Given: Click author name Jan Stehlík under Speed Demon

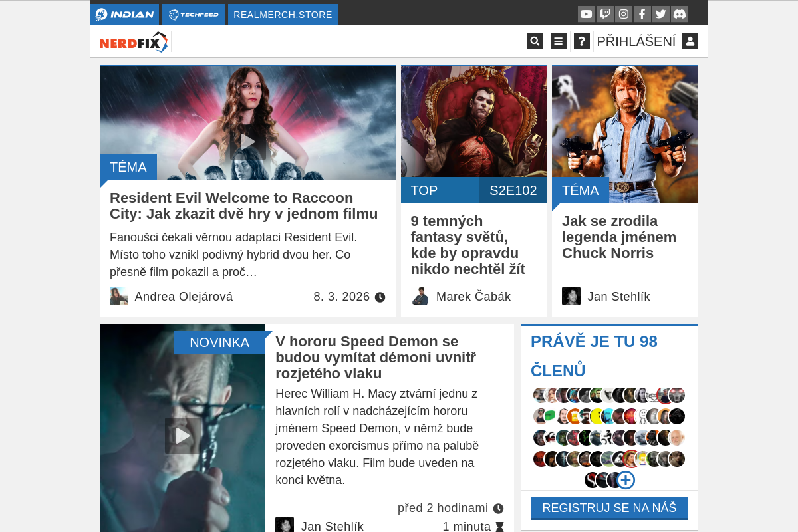Looking at the screenshot, I should [332, 527].
